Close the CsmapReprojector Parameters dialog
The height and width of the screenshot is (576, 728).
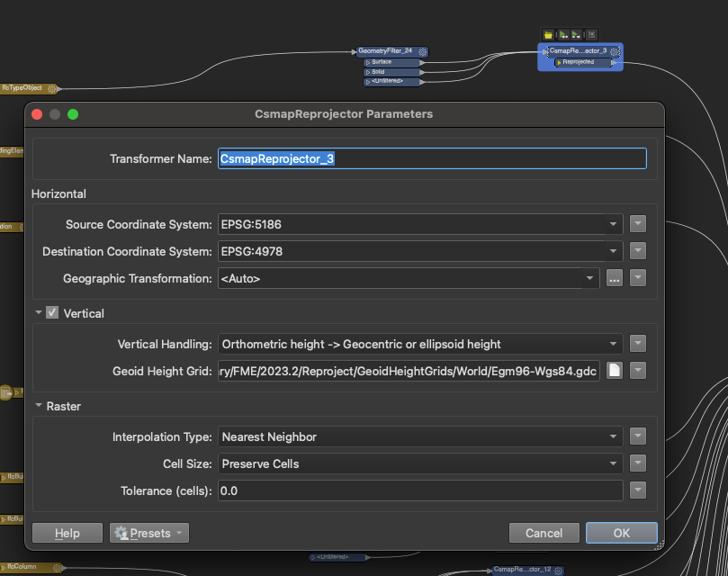pyautogui.click(x=37, y=114)
